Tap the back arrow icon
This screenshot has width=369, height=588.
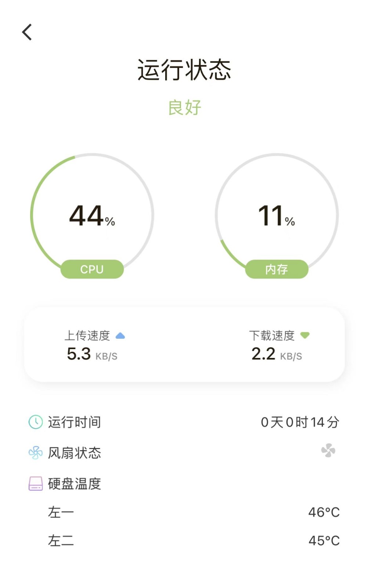pyautogui.click(x=27, y=32)
